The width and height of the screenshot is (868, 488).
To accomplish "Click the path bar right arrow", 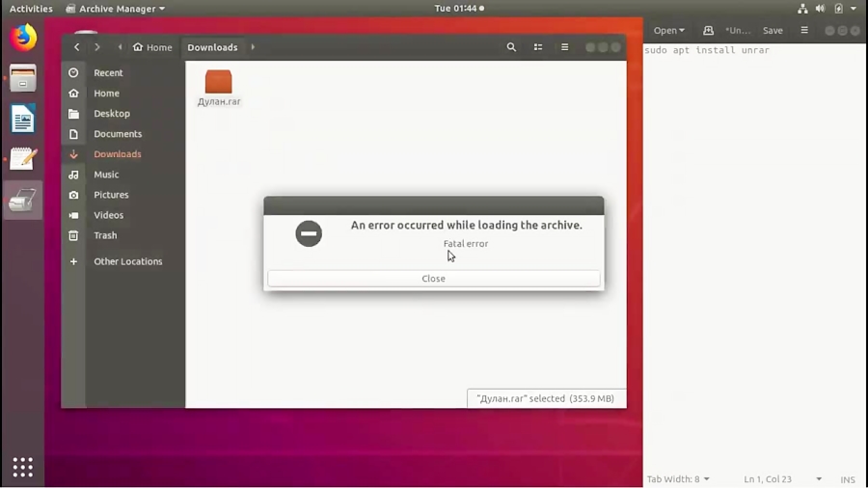I will [x=253, y=47].
